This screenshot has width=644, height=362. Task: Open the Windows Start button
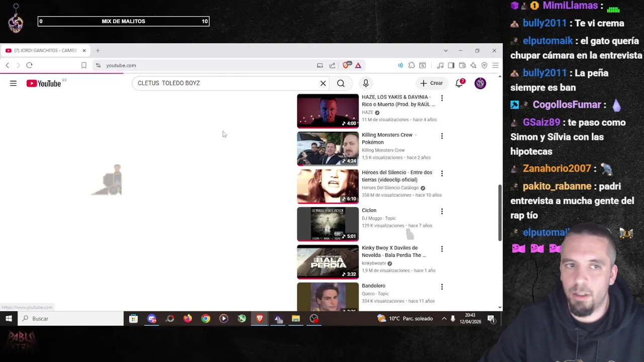coord(9,319)
